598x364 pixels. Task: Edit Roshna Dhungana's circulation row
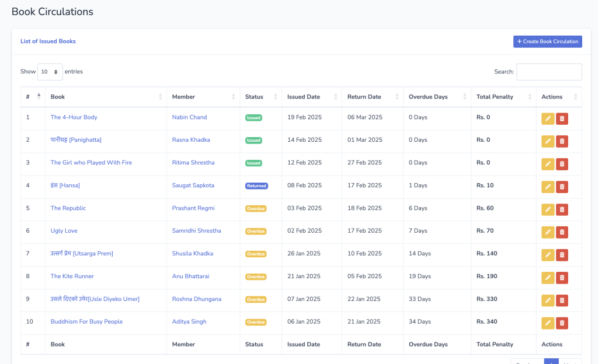(548, 300)
